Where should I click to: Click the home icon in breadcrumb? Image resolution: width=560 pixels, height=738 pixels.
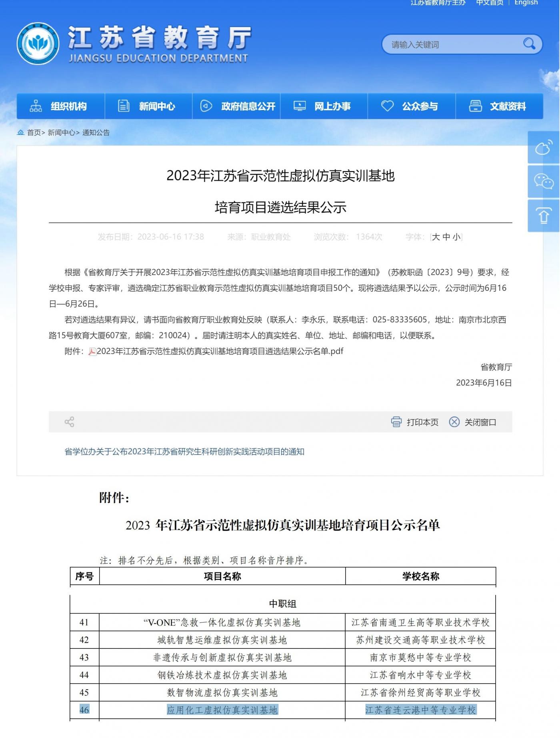click(x=21, y=132)
